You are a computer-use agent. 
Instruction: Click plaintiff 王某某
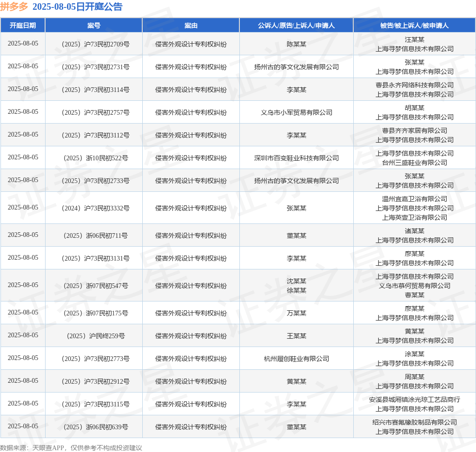pos(296,336)
